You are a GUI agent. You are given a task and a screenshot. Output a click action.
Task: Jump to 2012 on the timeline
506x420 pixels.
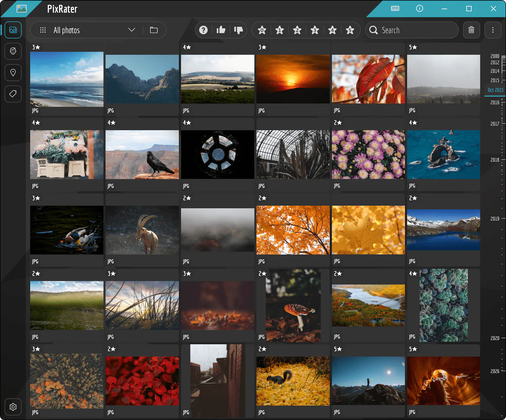[495, 63]
